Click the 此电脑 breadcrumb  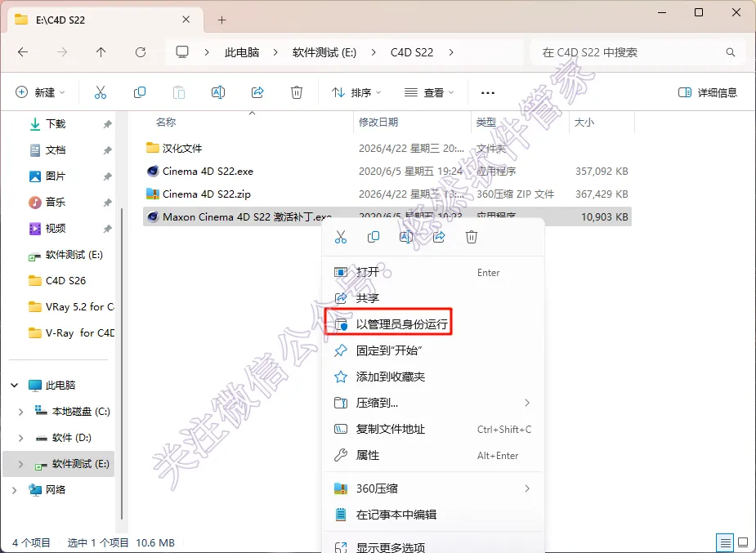coord(242,52)
